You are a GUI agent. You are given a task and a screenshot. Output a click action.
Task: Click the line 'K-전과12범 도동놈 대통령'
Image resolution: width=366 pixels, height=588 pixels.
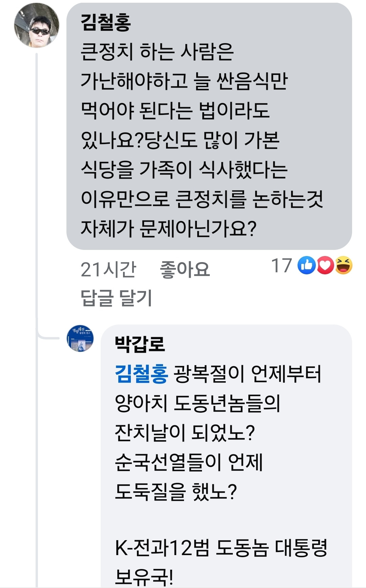[221, 548]
